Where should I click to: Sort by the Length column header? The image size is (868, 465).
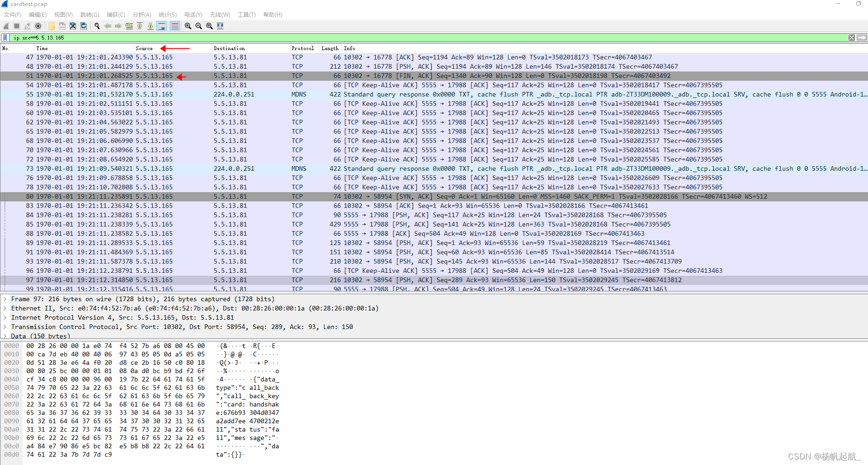tap(330, 48)
